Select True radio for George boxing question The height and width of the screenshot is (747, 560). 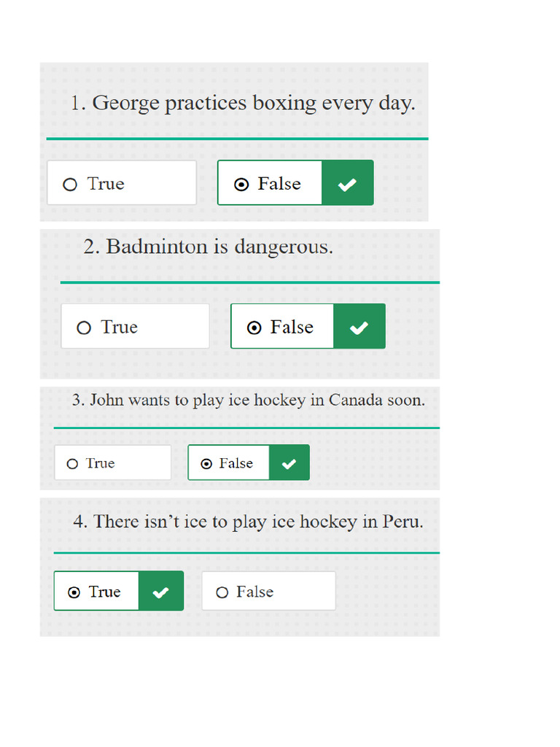70,185
